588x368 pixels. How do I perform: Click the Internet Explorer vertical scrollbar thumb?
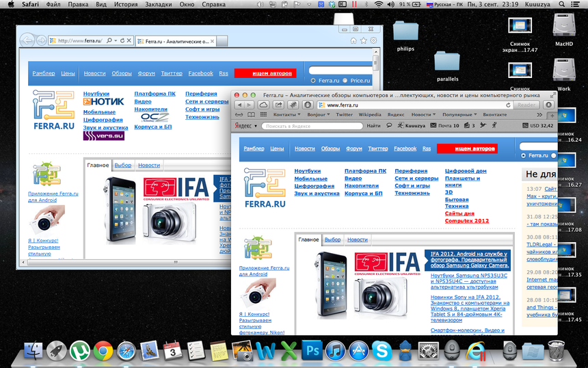point(375,62)
